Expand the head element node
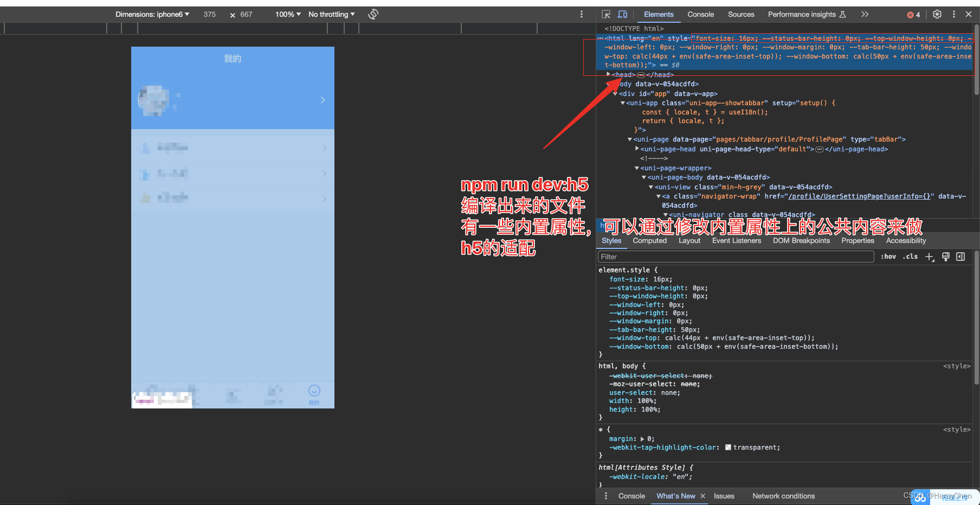 609,75
